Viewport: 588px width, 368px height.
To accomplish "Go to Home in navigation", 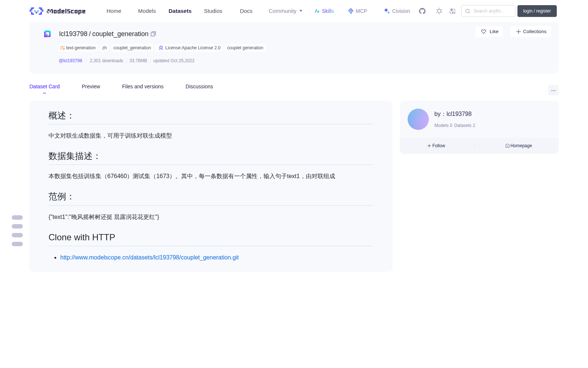I will point(114,11).
